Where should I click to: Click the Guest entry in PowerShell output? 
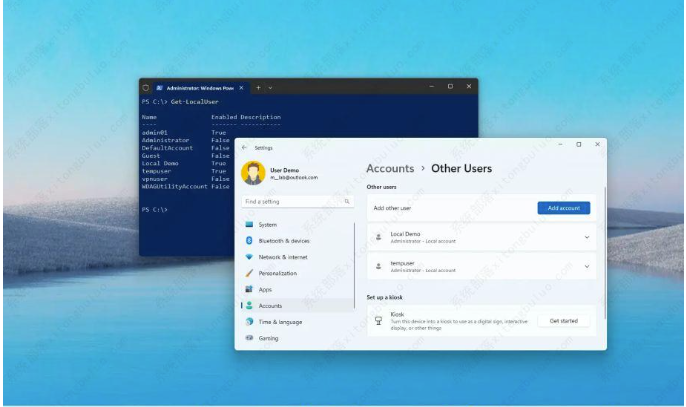click(151, 156)
